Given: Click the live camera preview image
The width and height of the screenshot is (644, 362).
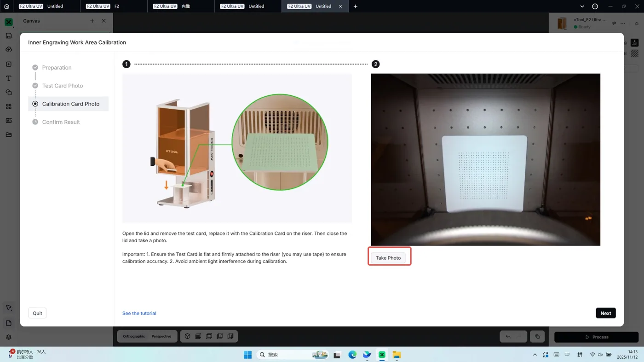Looking at the screenshot, I should coord(485,159).
